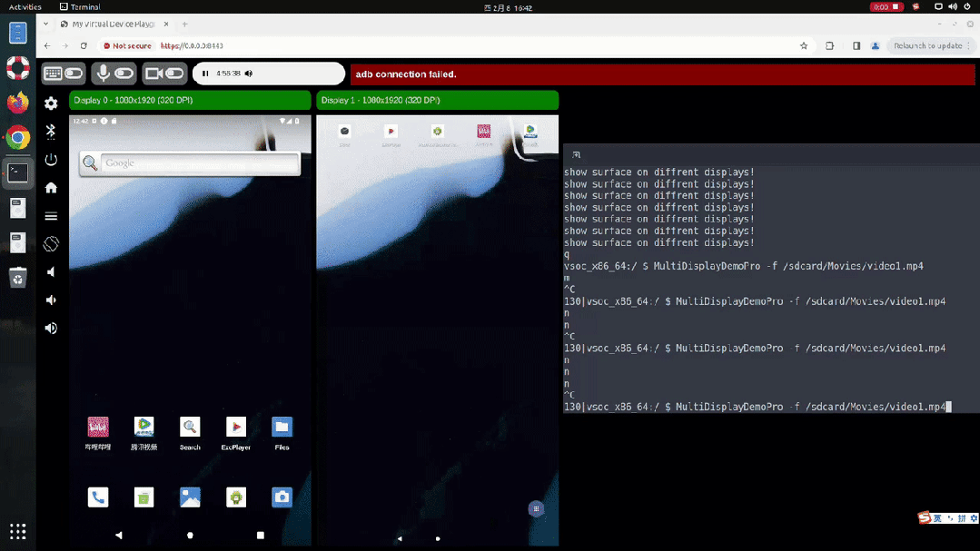Raise device volume in sidebar
The height and width of the screenshot is (551, 980).
[x=51, y=328]
